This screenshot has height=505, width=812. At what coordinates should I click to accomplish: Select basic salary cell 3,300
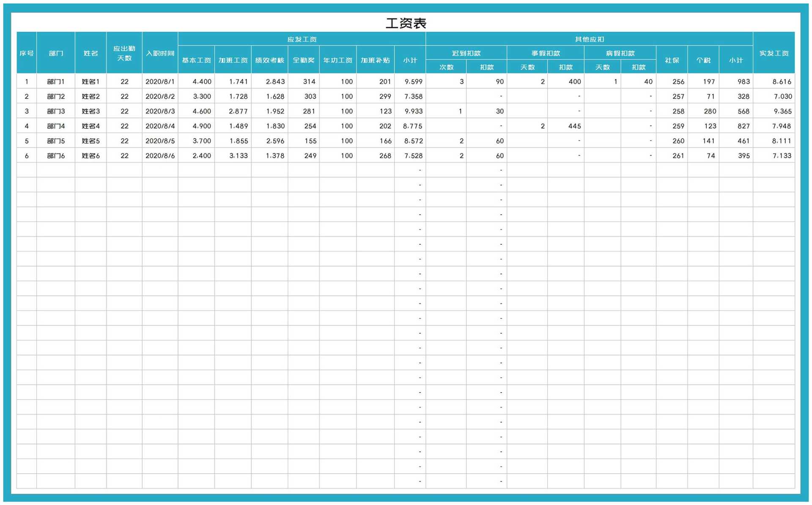pyautogui.click(x=196, y=96)
